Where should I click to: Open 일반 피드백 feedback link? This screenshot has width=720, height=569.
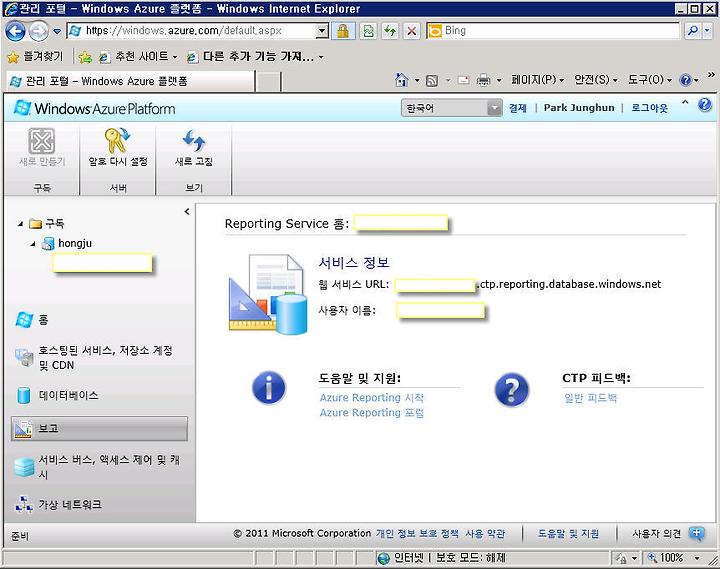[591, 398]
